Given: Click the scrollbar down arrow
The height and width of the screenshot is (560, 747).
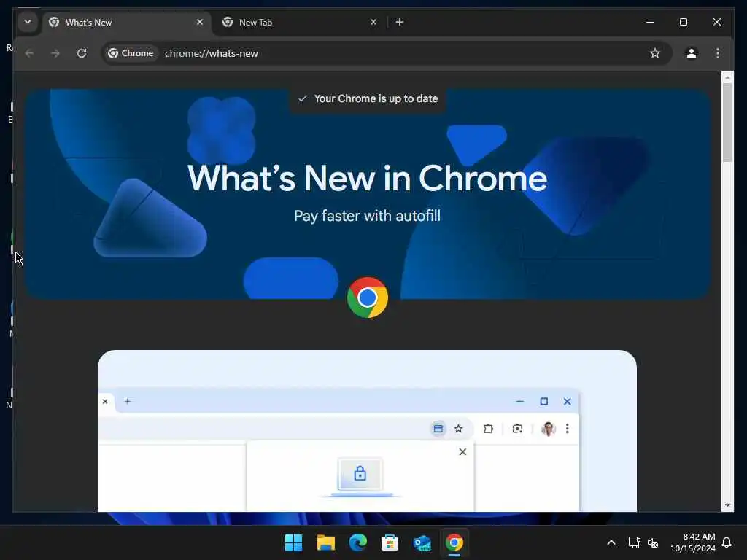Looking at the screenshot, I should click(x=727, y=505).
